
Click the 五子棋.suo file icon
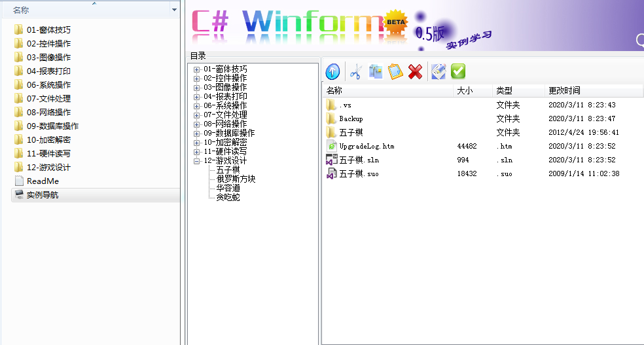[x=331, y=173]
